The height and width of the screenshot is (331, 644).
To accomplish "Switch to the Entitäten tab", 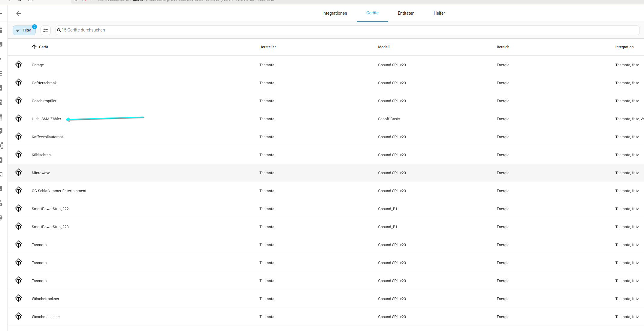I will point(406,13).
